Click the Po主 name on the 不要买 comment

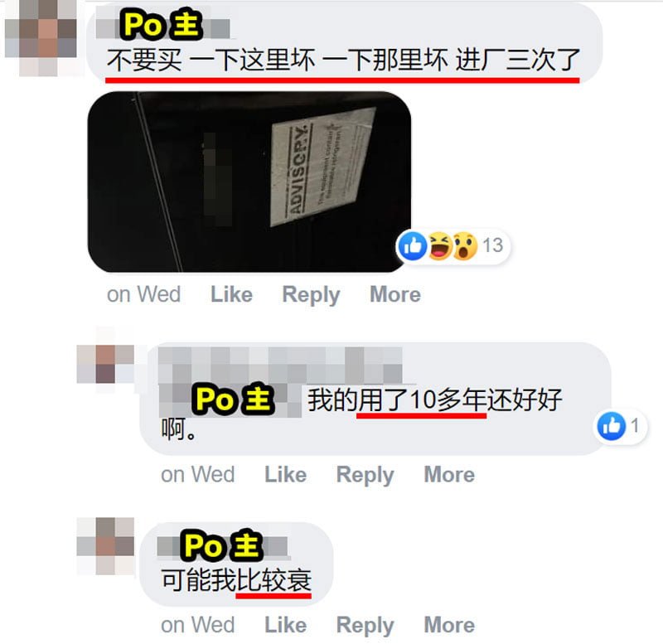click(162, 27)
